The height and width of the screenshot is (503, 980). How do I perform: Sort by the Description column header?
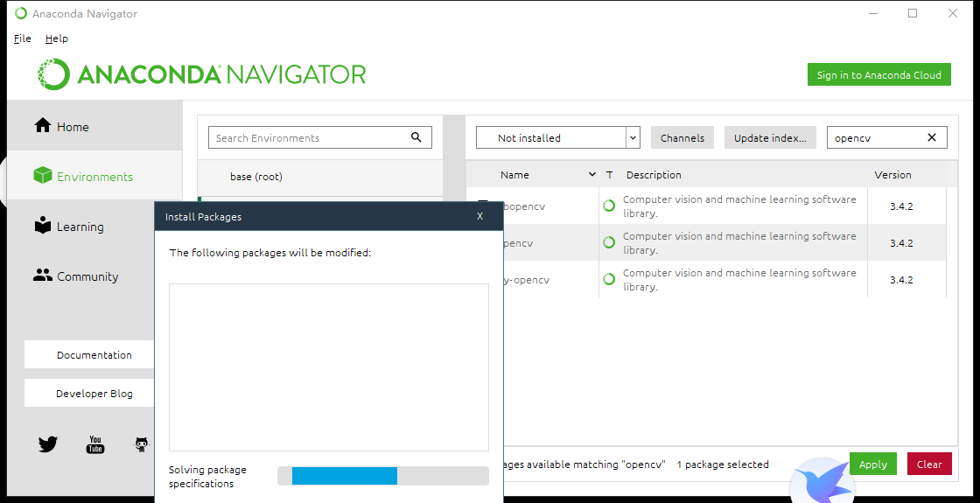click(653, 174)
